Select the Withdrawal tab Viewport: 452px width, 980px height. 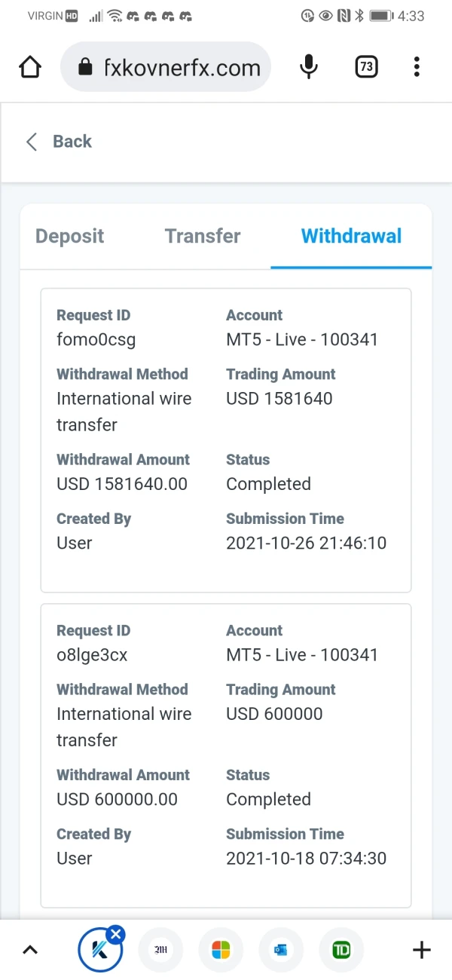tap(351, 236)
